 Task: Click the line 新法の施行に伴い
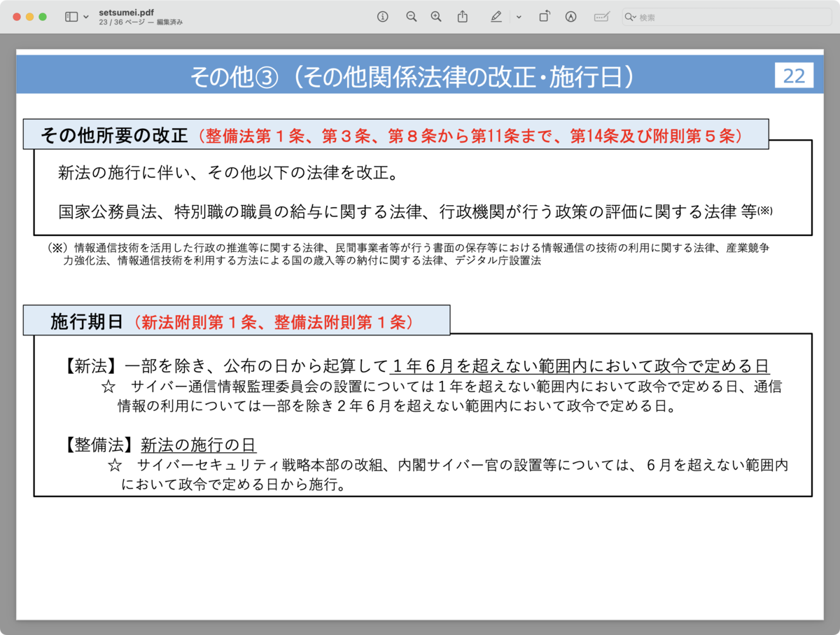pyautogui.click(x=229, y=173)
